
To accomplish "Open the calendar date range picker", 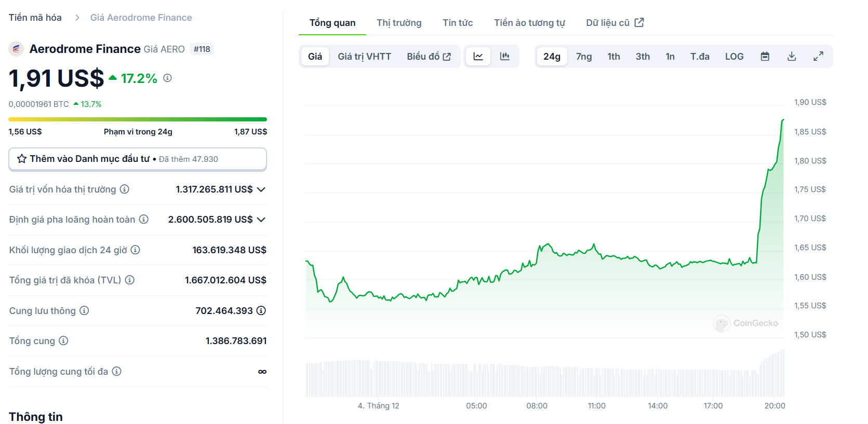I will click(x=765, y=56).
